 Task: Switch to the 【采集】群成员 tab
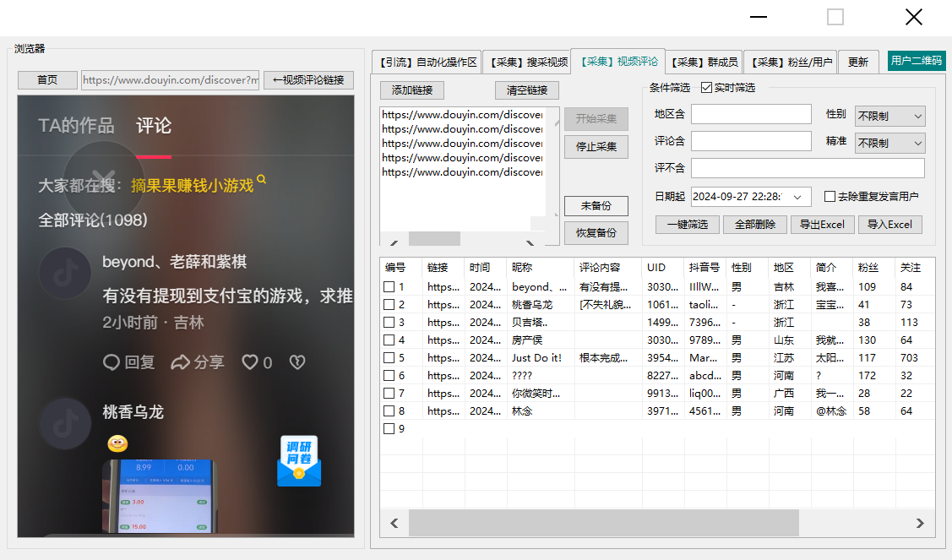pyautogui.click(x=704, y=61)
